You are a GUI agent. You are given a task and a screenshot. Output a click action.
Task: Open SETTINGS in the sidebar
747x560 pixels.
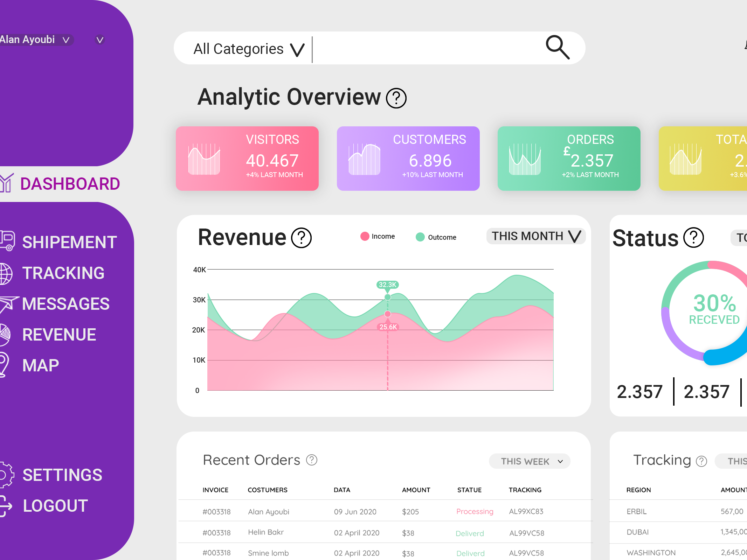62,475
